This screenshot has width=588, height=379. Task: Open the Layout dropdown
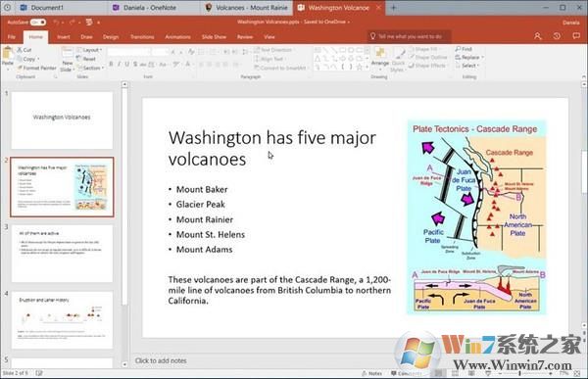pyautogui.click(x=89, y=50)
